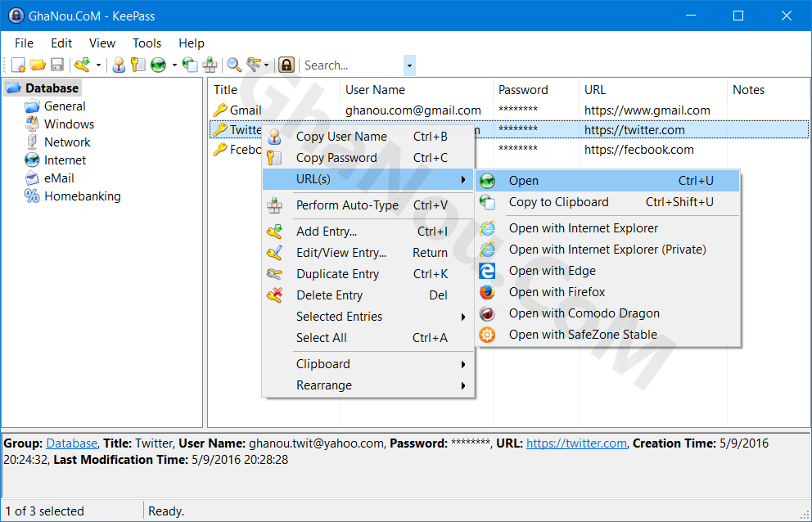Viewport: 812px width, 522px height.
Task: Choose Open with Internet Explorer (Private)
Action: pyautogui.click(x=607, y=250)
